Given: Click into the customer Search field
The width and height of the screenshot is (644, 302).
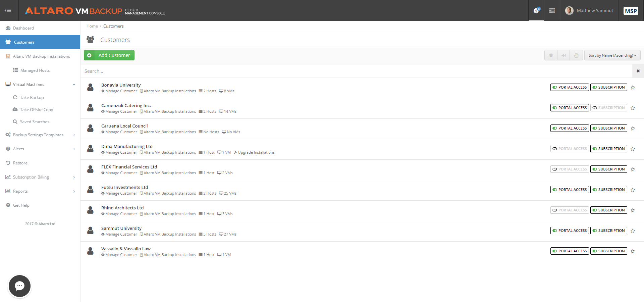Looking at the screenshot, I should [x=356, y=71].
